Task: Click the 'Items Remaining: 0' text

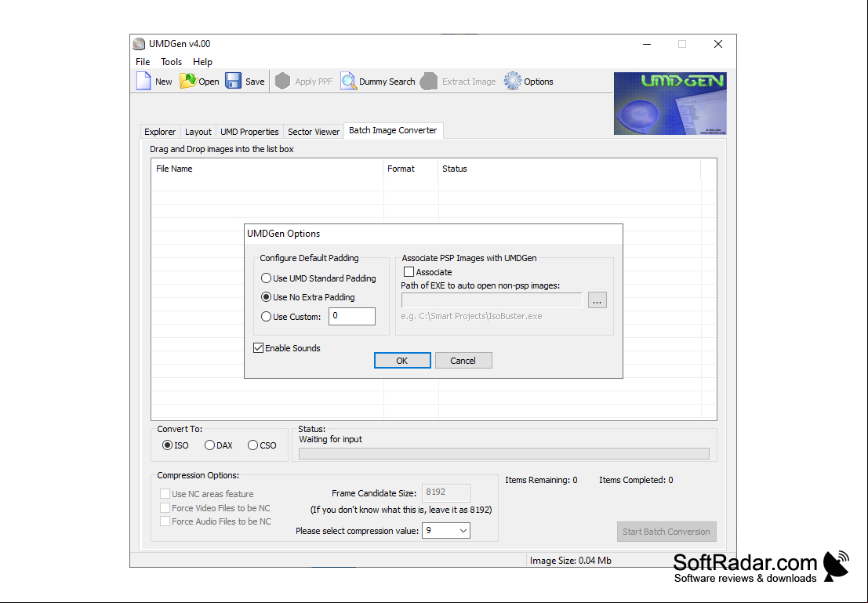Action: coord(541,480)
